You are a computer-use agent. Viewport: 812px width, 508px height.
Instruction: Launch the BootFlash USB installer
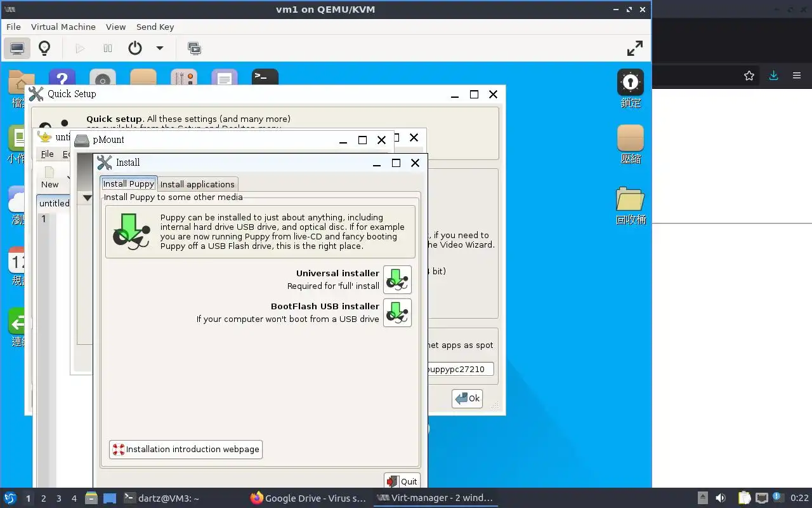coord(397,312)
